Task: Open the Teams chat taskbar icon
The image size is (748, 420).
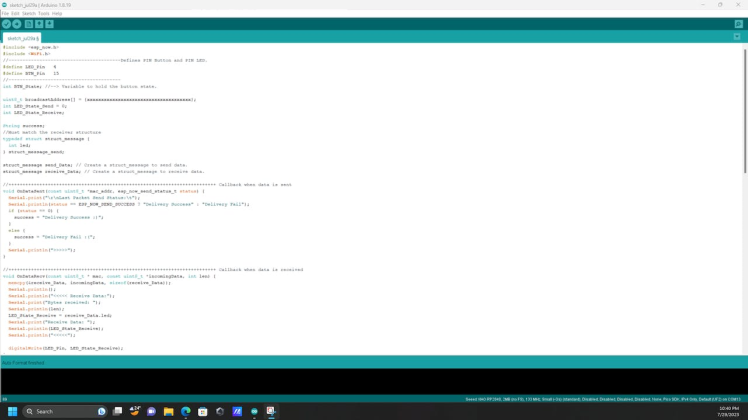Action: click(152, 411)
